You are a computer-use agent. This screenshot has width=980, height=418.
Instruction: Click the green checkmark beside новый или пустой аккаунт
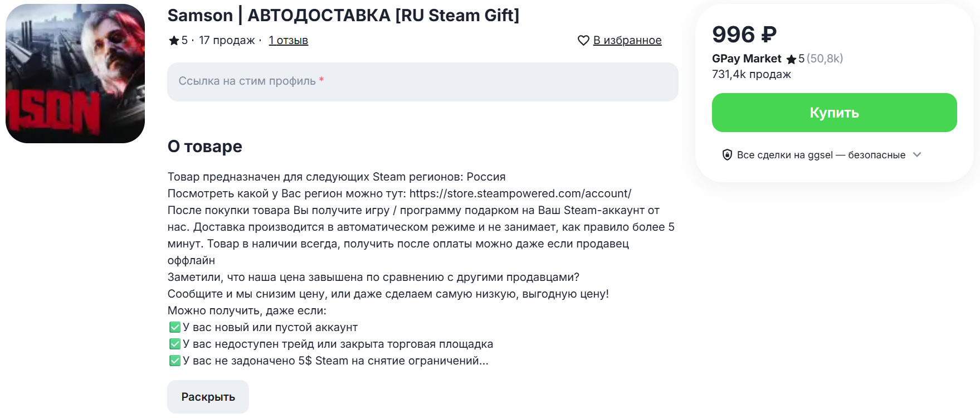(175, 327)
